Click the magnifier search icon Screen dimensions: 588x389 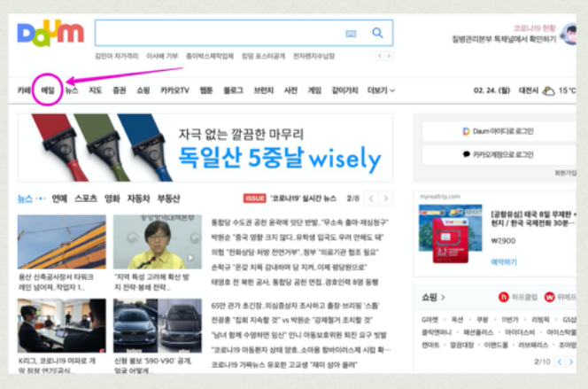pyautogui.click(x=377, y=33)
